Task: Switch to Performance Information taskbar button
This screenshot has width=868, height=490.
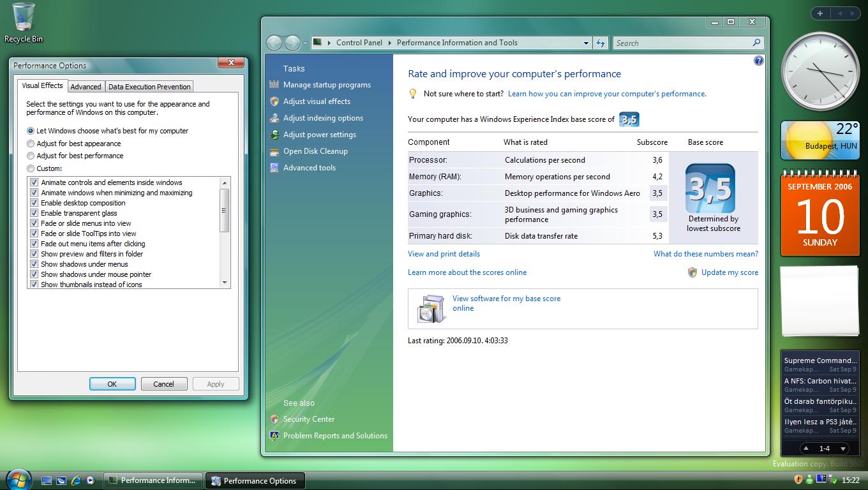Action: [153, 480]
